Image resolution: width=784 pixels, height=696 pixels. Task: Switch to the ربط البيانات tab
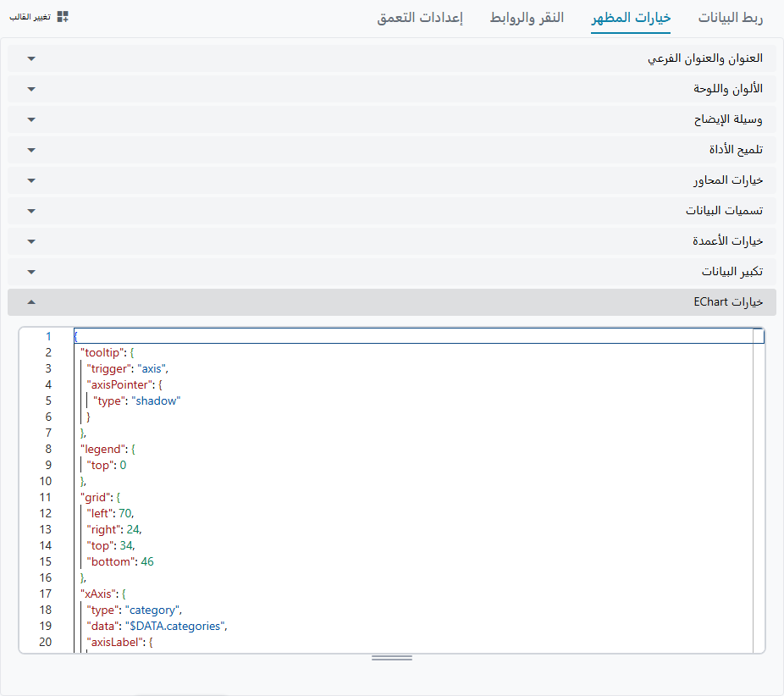[x=731, y=18]
